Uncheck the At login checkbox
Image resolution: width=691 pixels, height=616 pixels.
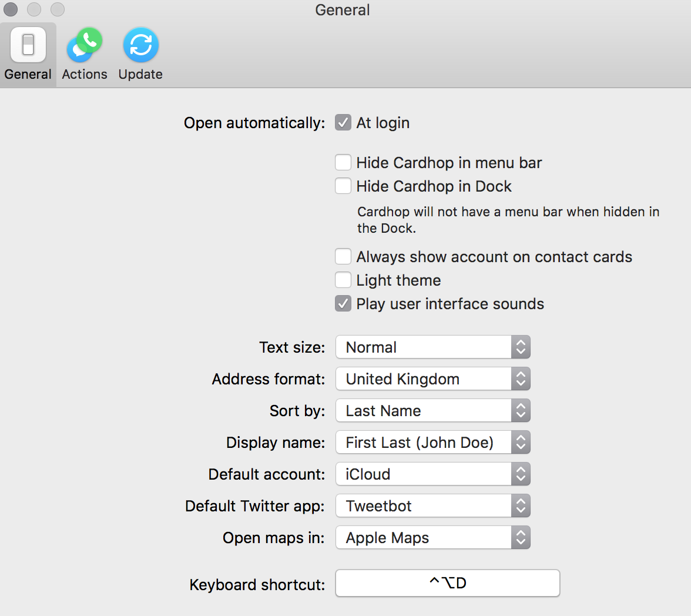click(x=343, y=123)
